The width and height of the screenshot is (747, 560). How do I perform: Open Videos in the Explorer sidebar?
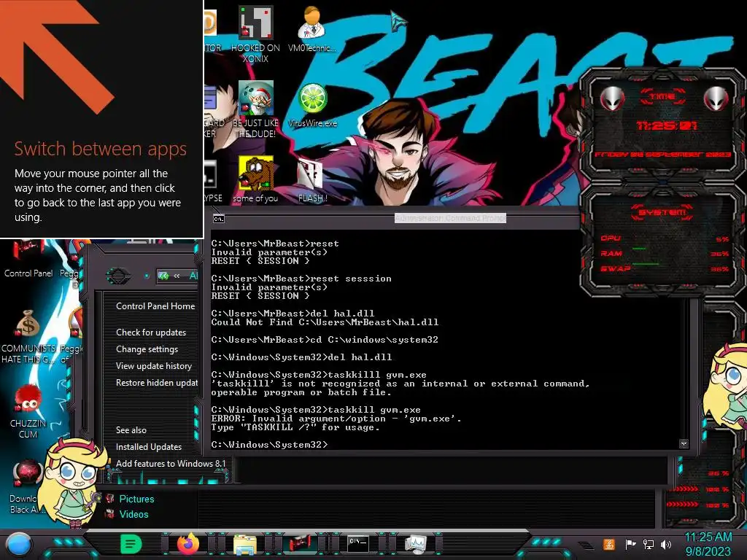pyautogui.click(x=133, y=514)
